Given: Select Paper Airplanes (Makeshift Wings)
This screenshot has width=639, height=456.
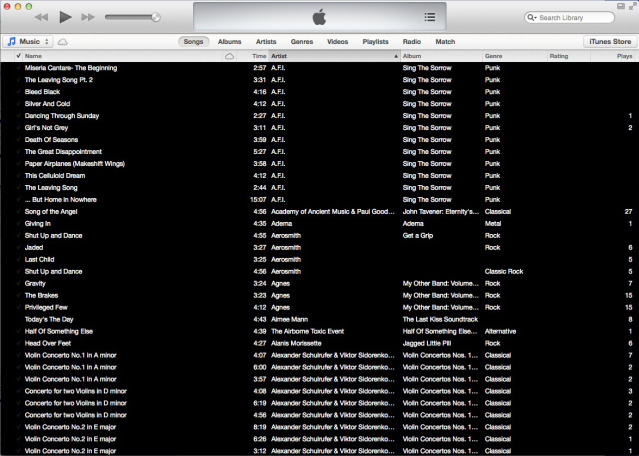Looking at the screenshot, I should (x=75, y=164).
